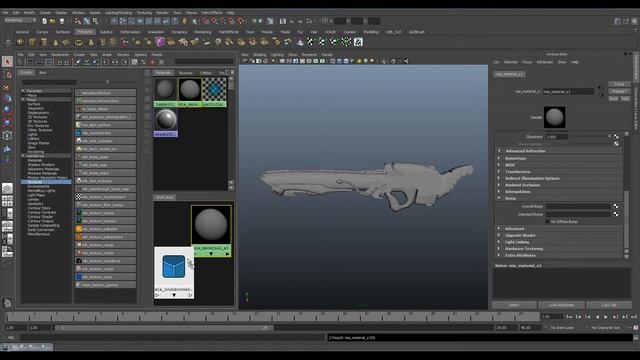The height and width of the screenshot is (360, 640).
Task: Create a polygon sphere from shelf
Action: [x=20, y=42]
